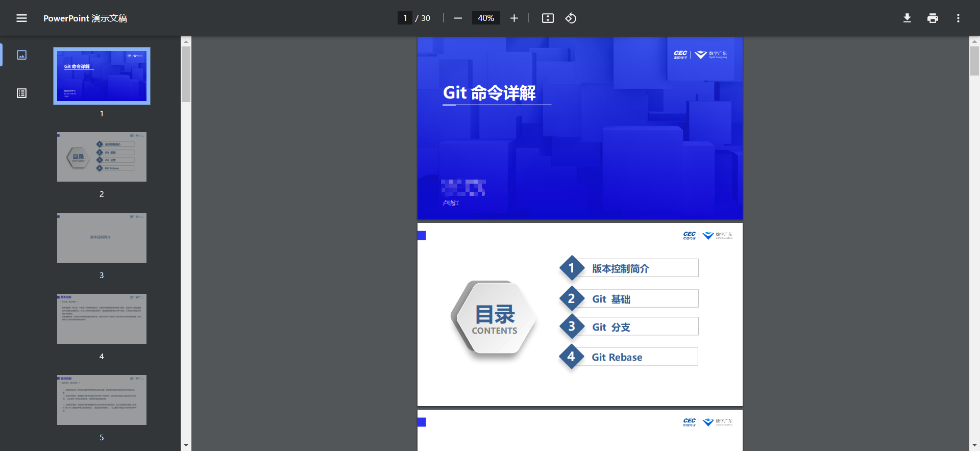Select the page 5 thumbnail

(102, 400)
